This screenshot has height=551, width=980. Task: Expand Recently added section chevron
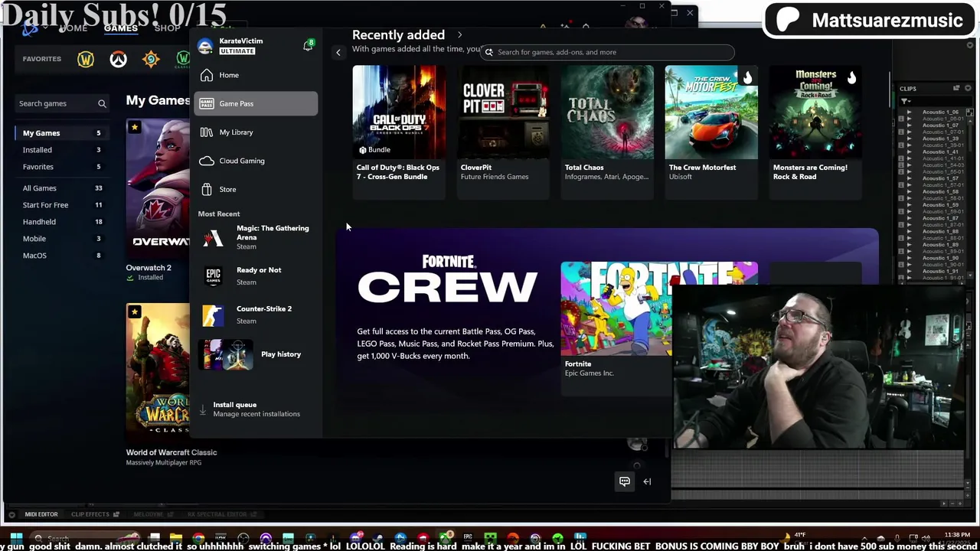[459, 34]
